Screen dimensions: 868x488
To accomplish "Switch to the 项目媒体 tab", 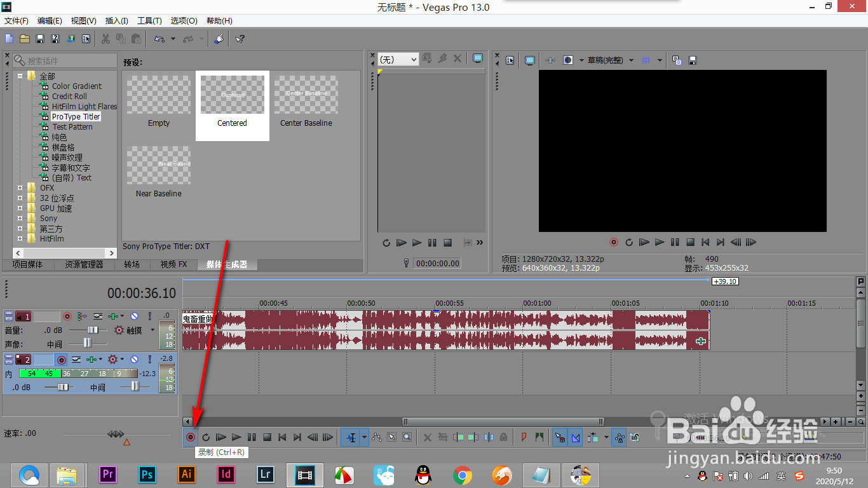I will click(x=27, y=264).
